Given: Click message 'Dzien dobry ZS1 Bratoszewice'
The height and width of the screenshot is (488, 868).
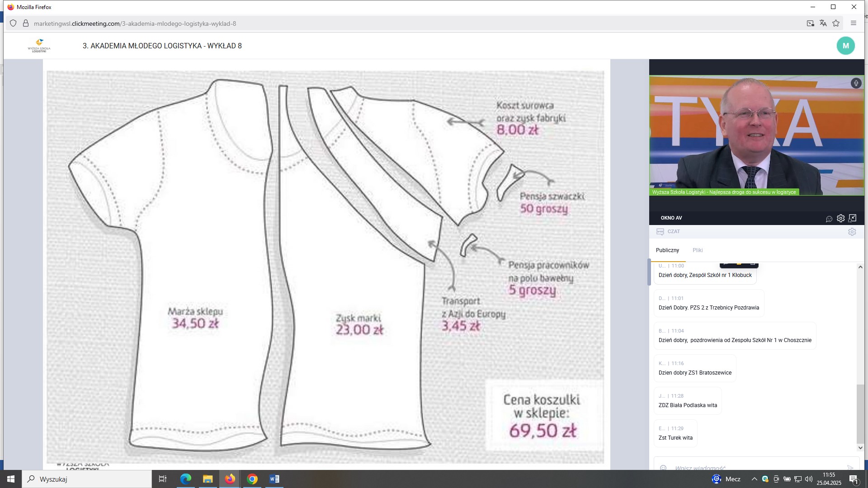Looking at the screenshot, I should [695, 373].
